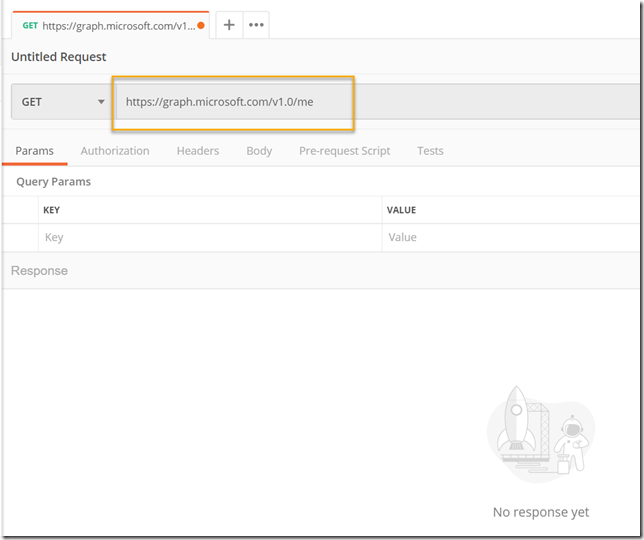Select the GET graph.microsoft.com request tab
Viewport: 644px width, 540px height.
click(111, 25)
